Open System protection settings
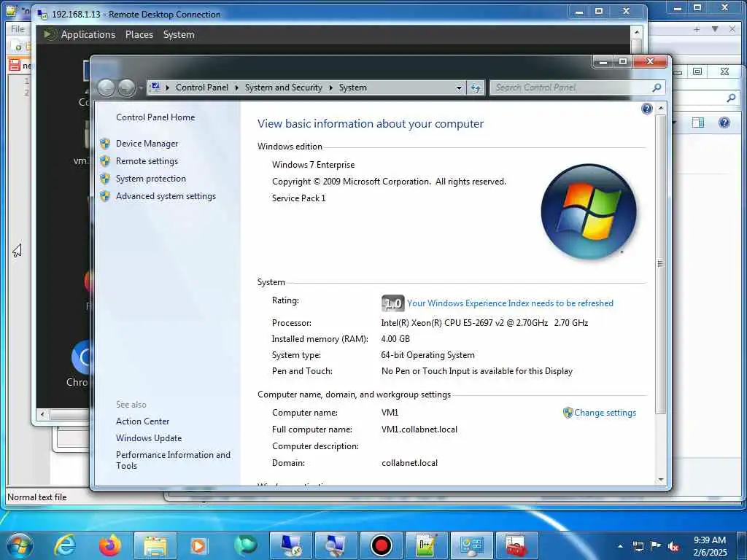 coord(150,179)
